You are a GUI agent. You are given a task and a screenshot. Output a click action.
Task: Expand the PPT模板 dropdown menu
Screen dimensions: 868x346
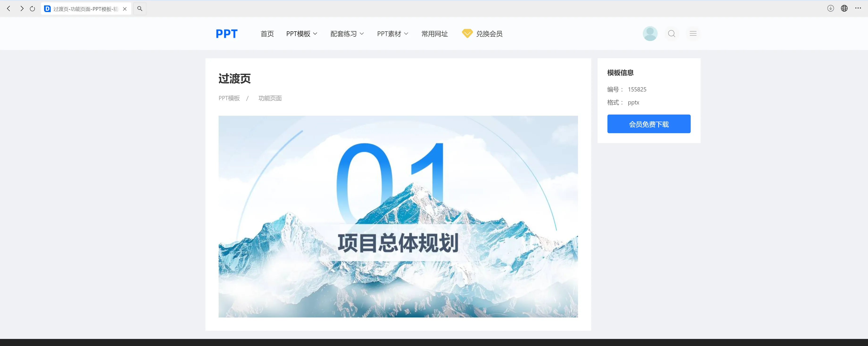click(x=302, y=34)
